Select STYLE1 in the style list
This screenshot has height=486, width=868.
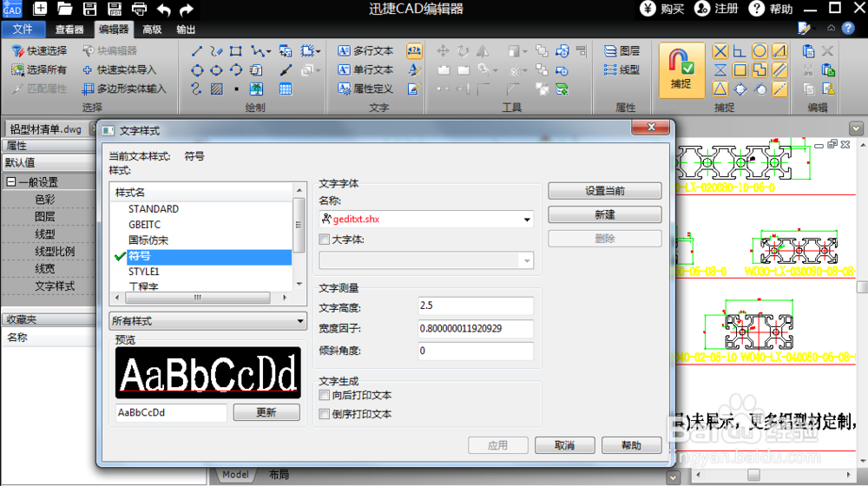[143, 272]
